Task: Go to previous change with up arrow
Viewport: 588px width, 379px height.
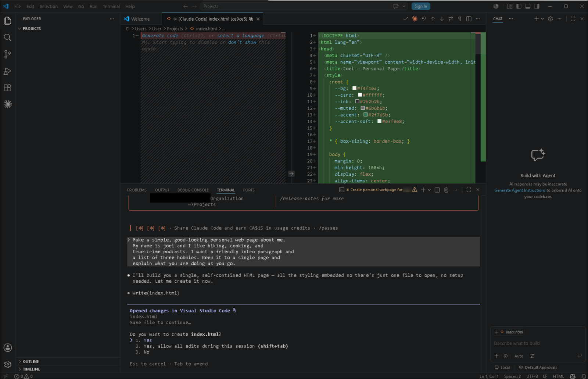Action: [x=433, y=19]
